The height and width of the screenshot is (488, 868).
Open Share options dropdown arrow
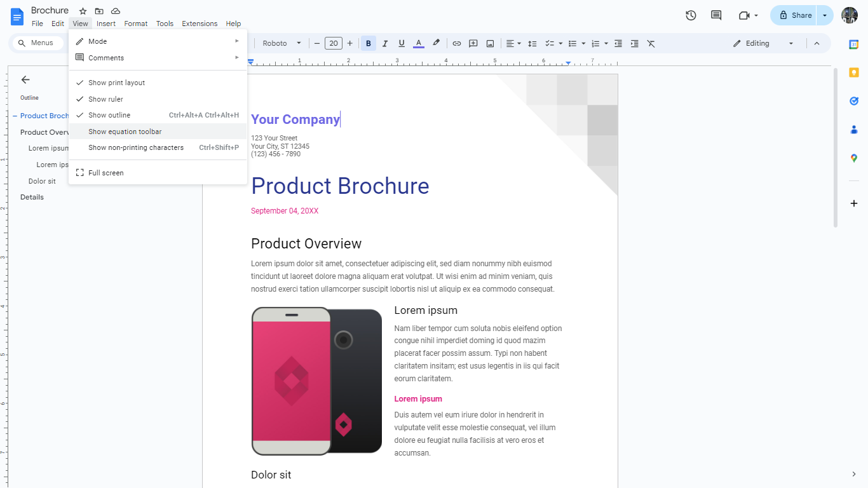pyautogui.click(x=825, y=15)
